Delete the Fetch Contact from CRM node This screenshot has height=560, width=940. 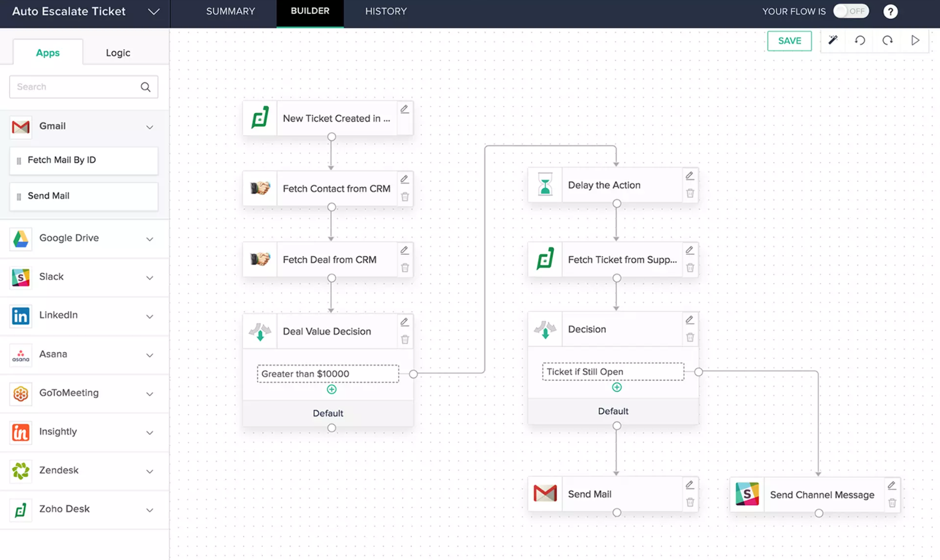click(x=405, y=197)
